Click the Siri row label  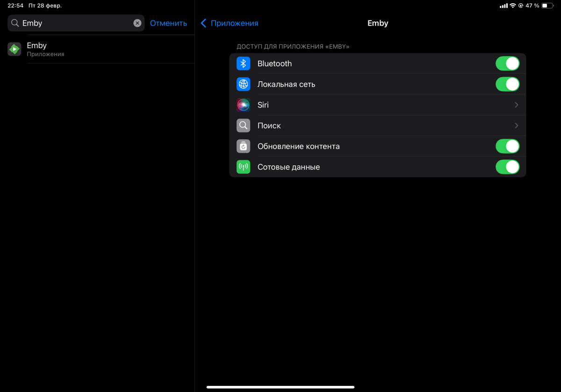[263, 105]
